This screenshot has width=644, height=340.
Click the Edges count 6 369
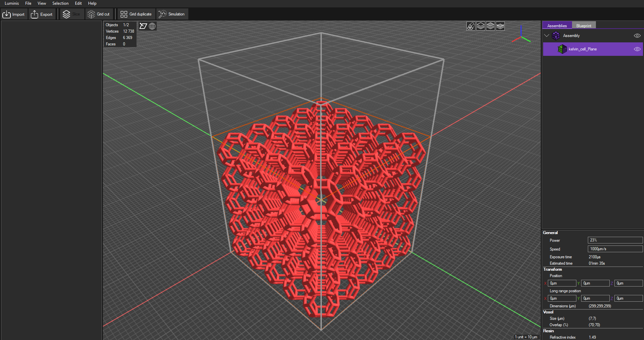(127, 38)
